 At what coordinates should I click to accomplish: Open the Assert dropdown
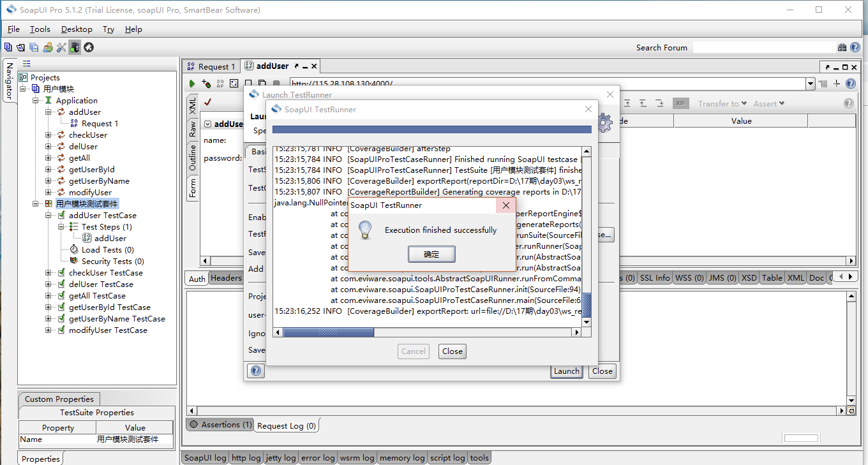769,103
